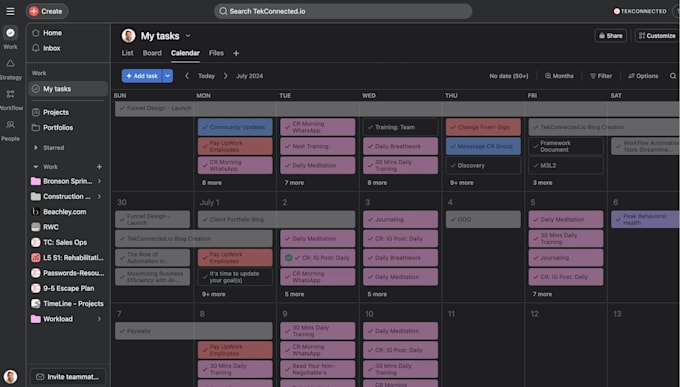Toggle completion of M3L2 task
Viewport: 680px width, 387px height.
[x=536, y=166]
